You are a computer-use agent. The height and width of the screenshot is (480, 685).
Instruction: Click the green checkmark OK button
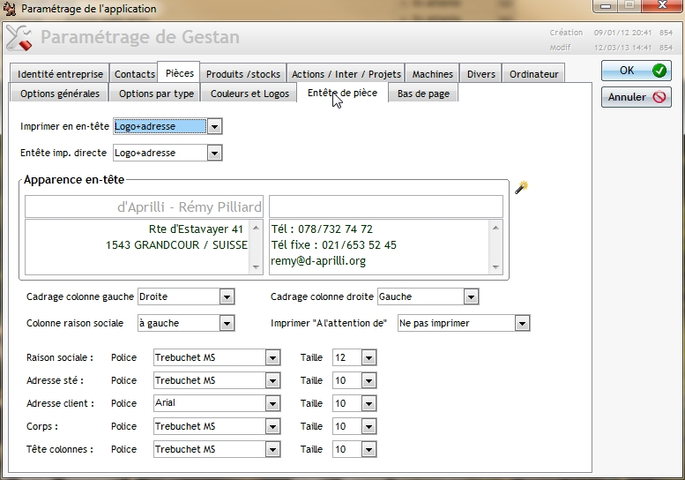pyautogui.click(x=635, y=71)
